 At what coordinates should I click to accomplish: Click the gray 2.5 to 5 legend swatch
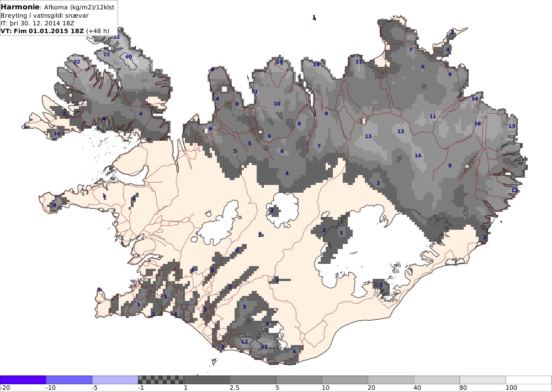click(253, 380)
